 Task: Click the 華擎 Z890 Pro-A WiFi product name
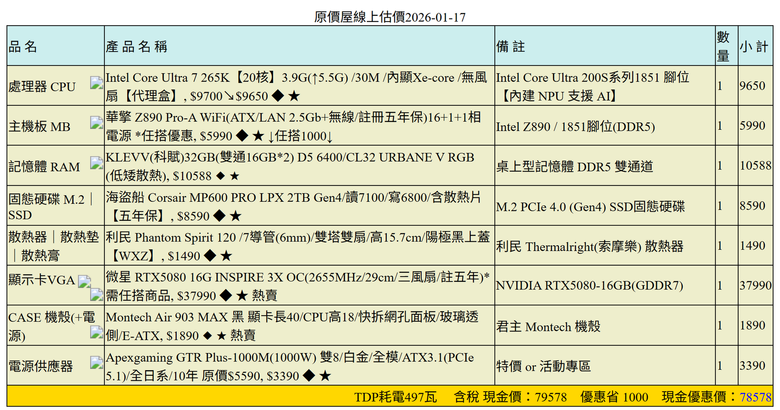click(x=293, y=126)
